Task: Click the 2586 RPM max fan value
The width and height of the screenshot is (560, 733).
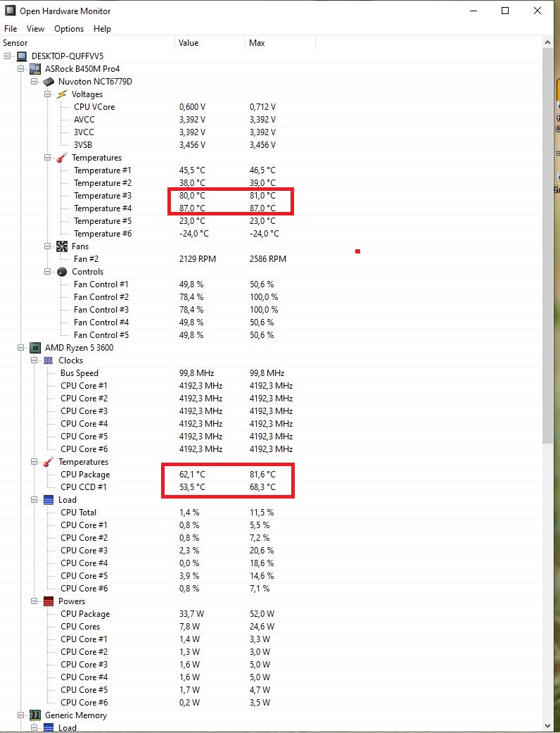Action: click(x=267, y=259)
